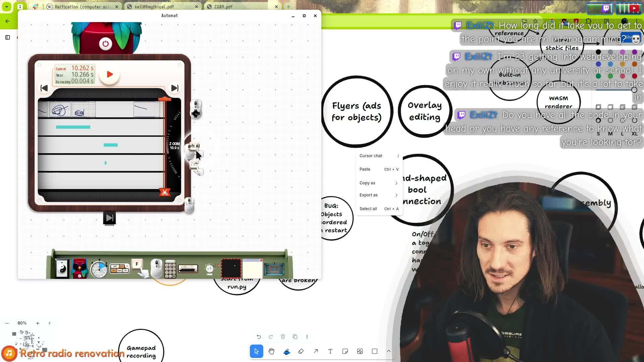
Task: Select the Hand pan tool
Action: [x=271, y=351]
